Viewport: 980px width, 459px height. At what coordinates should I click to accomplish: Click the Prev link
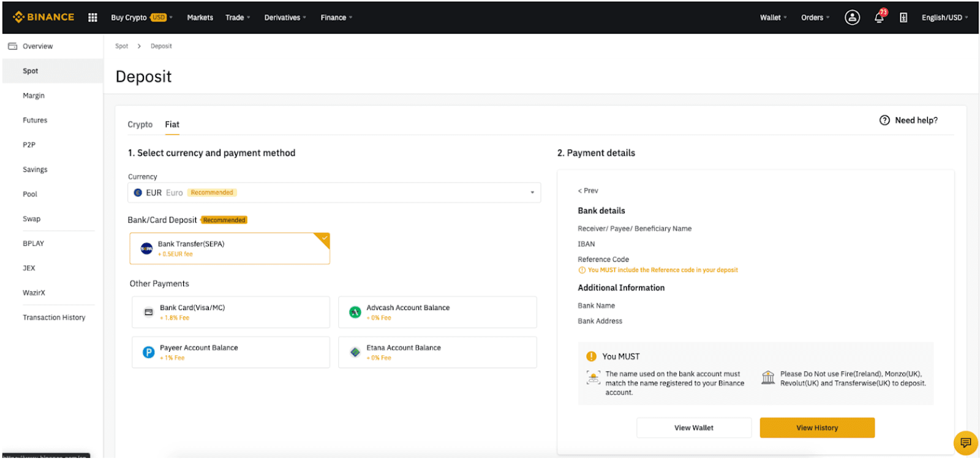click(588, 191)
